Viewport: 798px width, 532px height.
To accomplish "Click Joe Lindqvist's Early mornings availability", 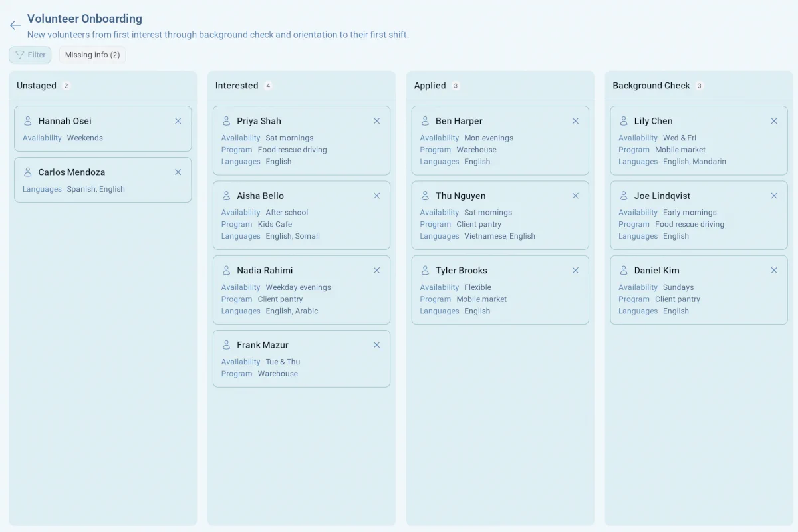I will [x=690, y=213].
